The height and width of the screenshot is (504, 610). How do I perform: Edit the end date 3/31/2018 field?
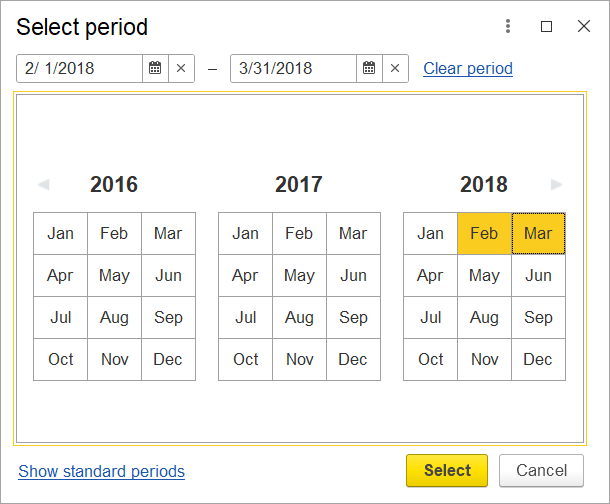[x=293, y=68]
